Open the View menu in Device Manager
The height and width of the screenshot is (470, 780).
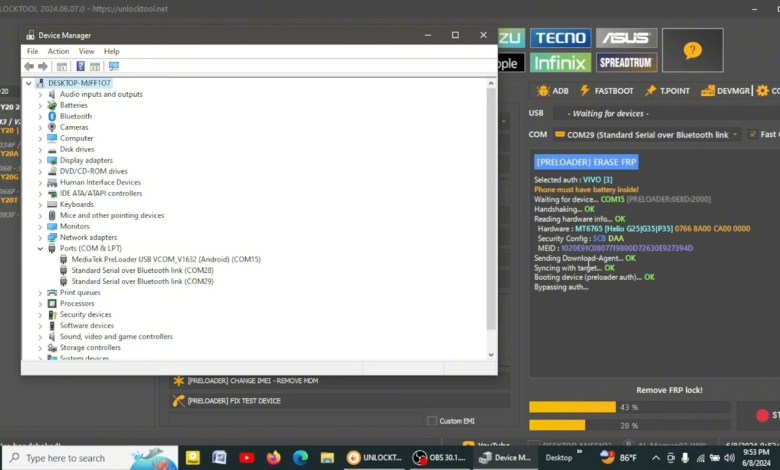click(87, 51)
